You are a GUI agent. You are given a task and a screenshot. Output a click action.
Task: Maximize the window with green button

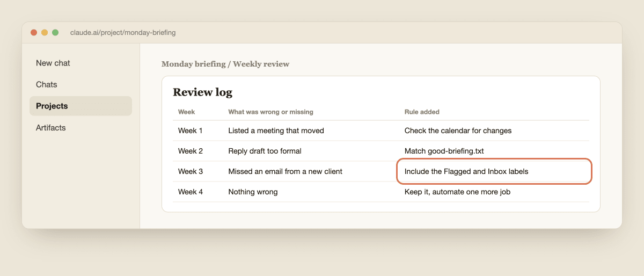tap(55, 33)
